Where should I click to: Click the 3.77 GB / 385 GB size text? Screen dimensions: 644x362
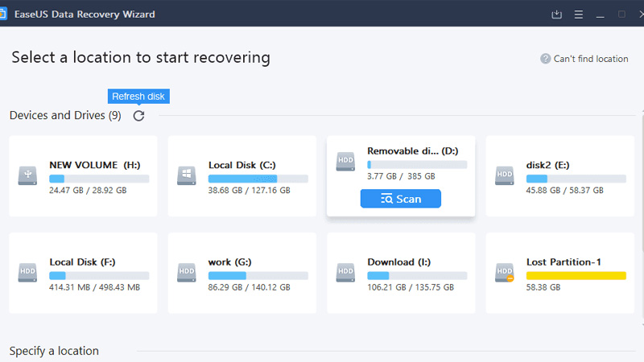click(401, 176)
